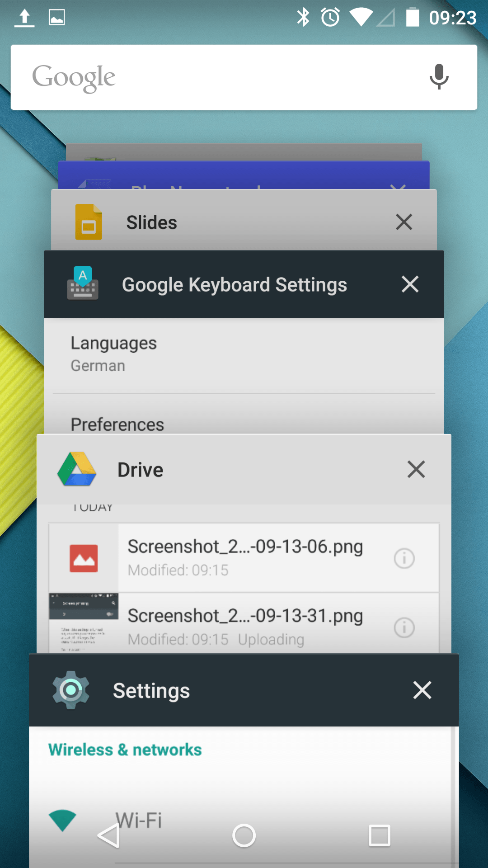Open the Drive app icon
488x868 pixels.
point(77,469)
